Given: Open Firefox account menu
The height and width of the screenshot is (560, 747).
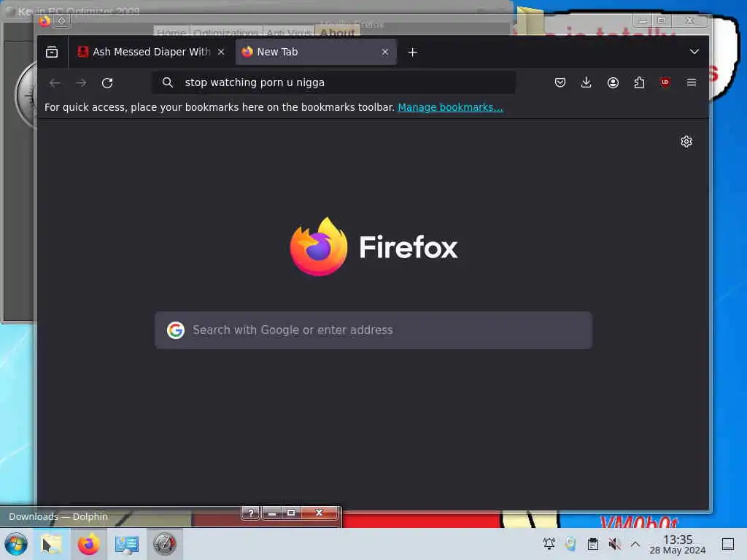Looking at the screenshot, I should coord(613,83).
